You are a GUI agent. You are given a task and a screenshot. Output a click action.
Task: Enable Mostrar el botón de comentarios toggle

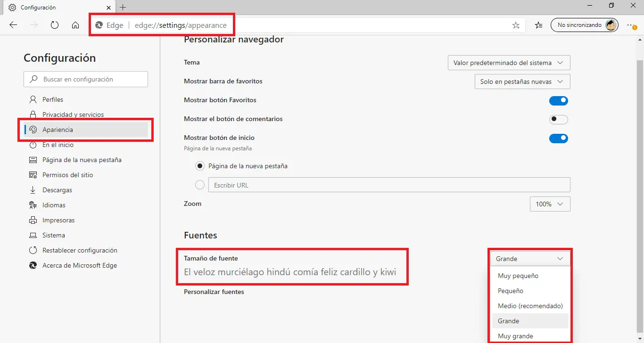click(x=558, y=120)
